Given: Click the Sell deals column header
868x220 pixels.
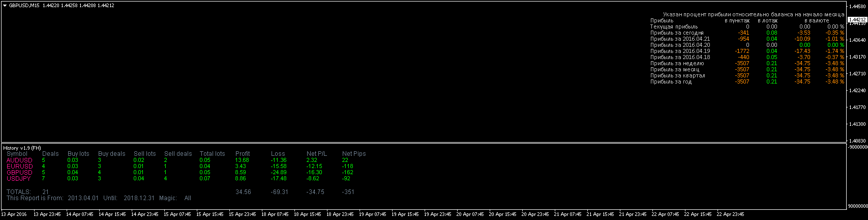Looking at the screenshot, I should point(178,154).
